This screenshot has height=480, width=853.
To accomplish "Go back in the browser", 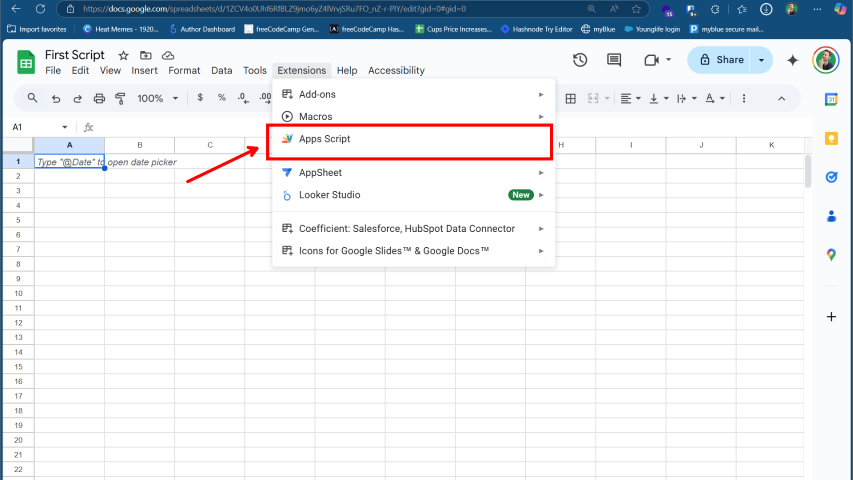I will click(x=16, y=9).
